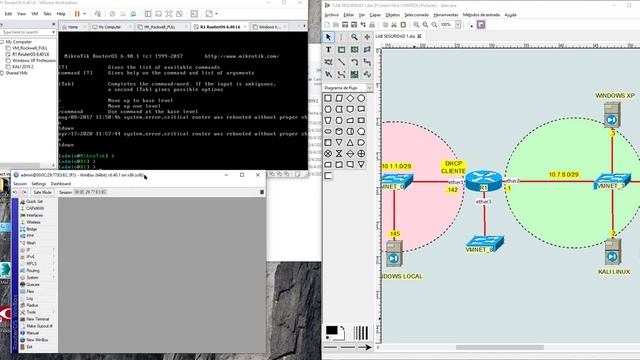Pick the diamond decision flowchart shape
The width and height of the screenshot is (640, 360).
[350, 98]
